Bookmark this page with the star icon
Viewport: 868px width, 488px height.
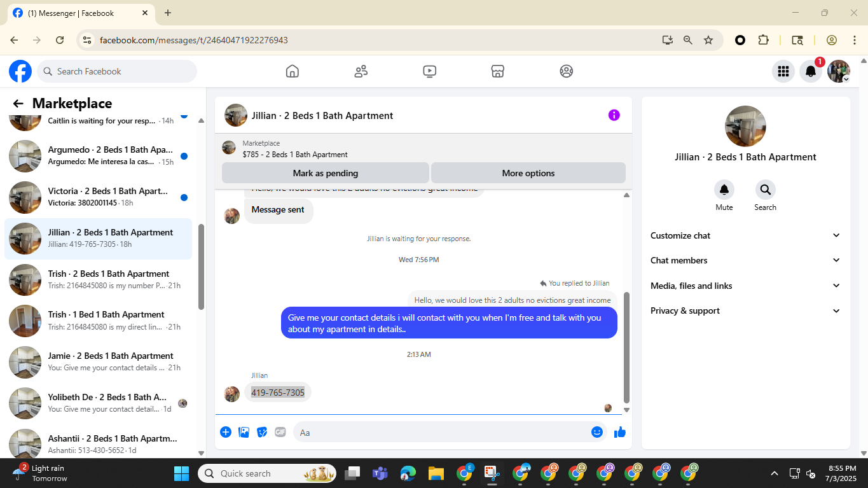tap(708, 40)
